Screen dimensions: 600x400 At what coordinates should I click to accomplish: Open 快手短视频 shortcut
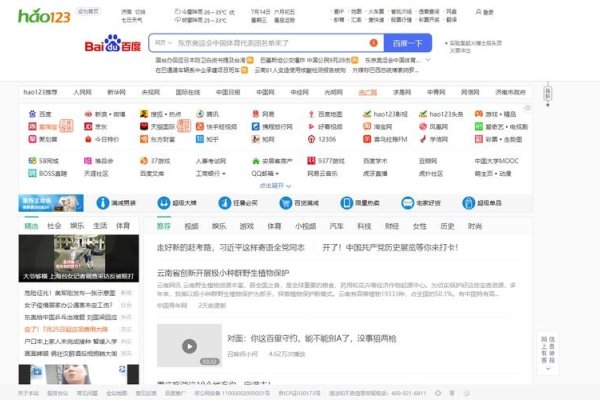click(x=216, y=127)
